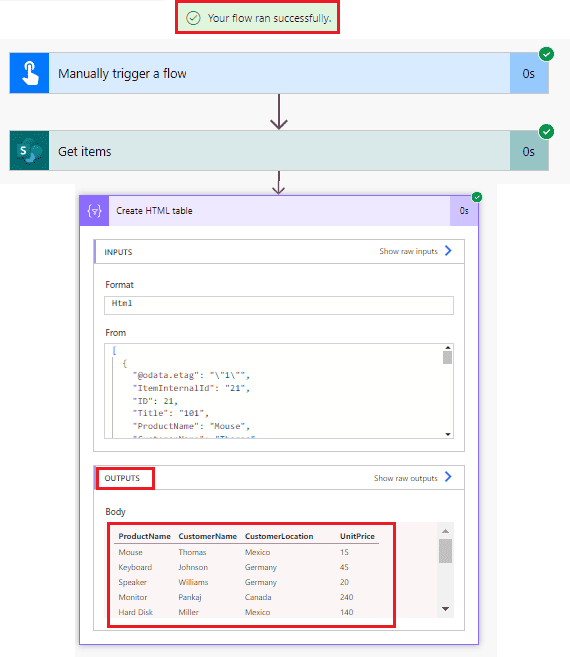This screenshot has width=570, height=657.
Task: Click the Keyboard product cell
Action: pos(135,567)
